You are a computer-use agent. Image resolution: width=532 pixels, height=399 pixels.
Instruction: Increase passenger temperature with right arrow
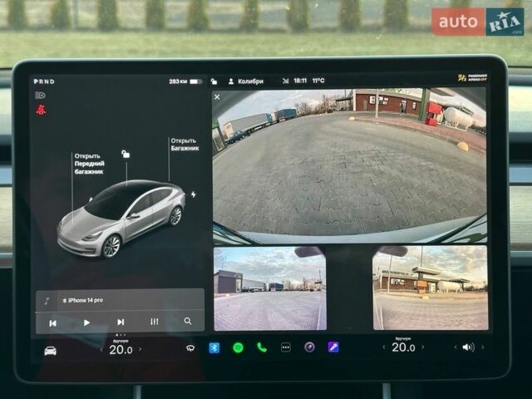click(x=424, y=348)
